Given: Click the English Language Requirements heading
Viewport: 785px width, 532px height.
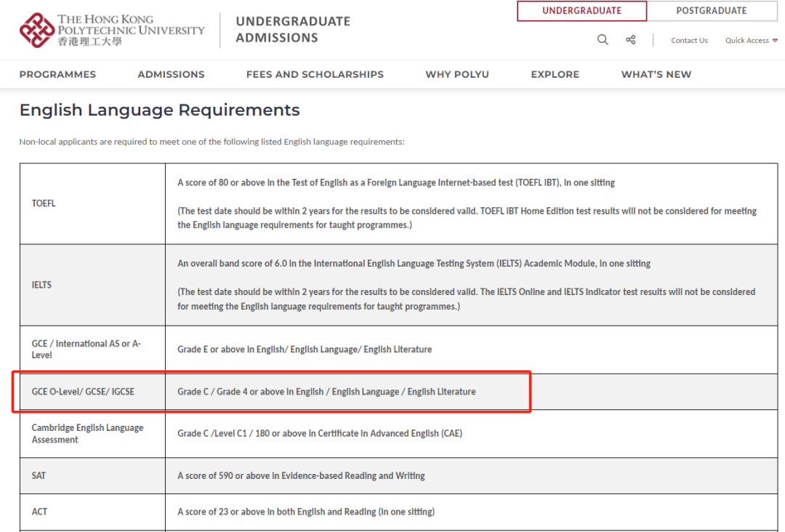Looking at the screenshot, I should pyautogui.click(x=160, y=110).
